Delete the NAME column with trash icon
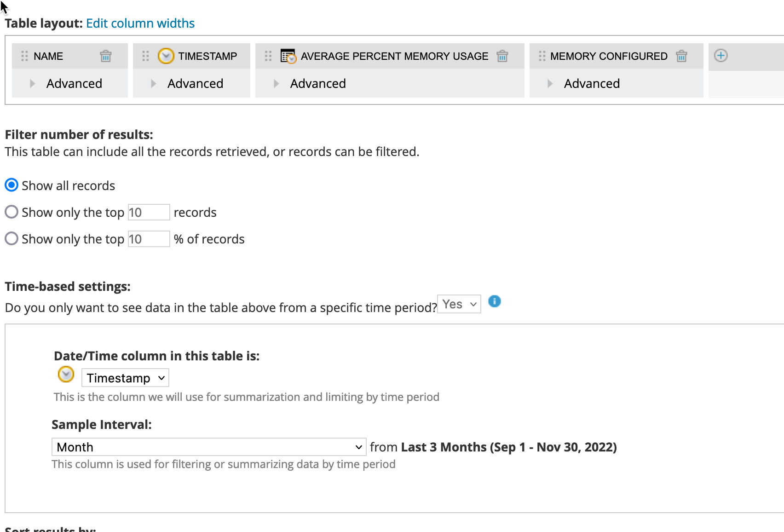The height and width of the screenshot is (532, 784). coord(106,56)
